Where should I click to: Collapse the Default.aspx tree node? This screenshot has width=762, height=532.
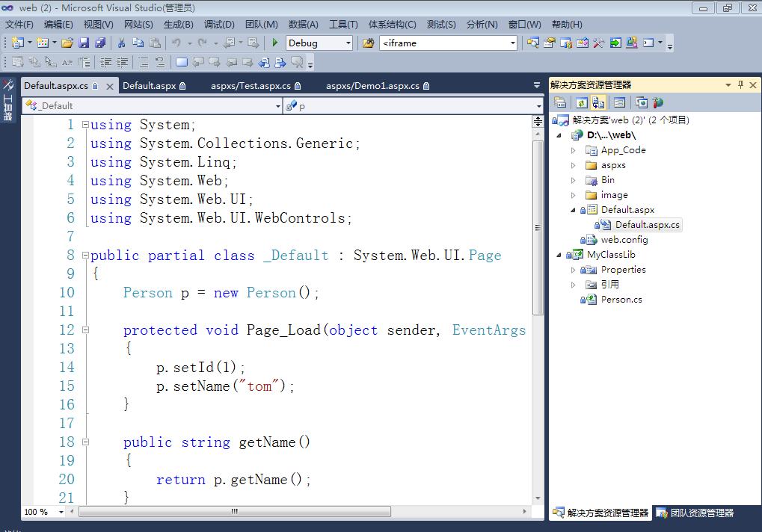click(x=574, y=210)
